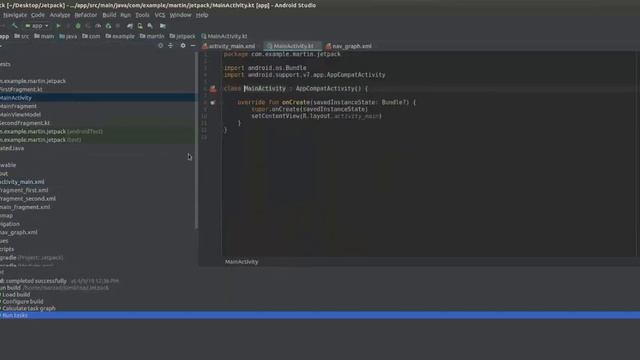Screen dimensions: 640x360
Task: Open the Tools menu
Action: click(x=142, y=15)
